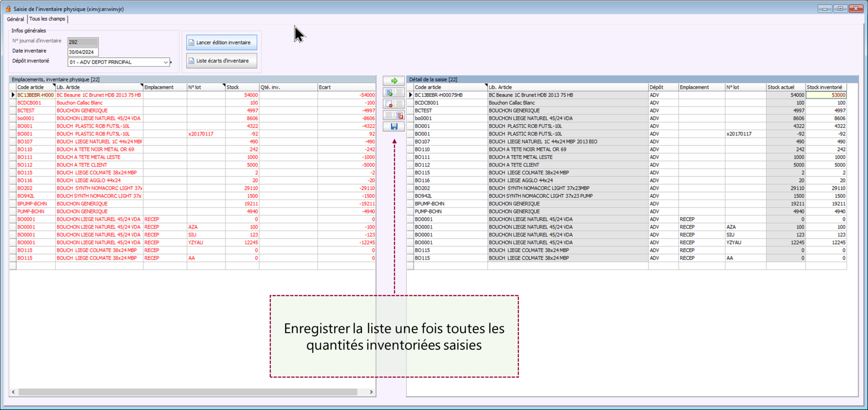868x410 pixels.
Task: Click the Liste écarts d'inventaire button
Action: pos(222,61)
